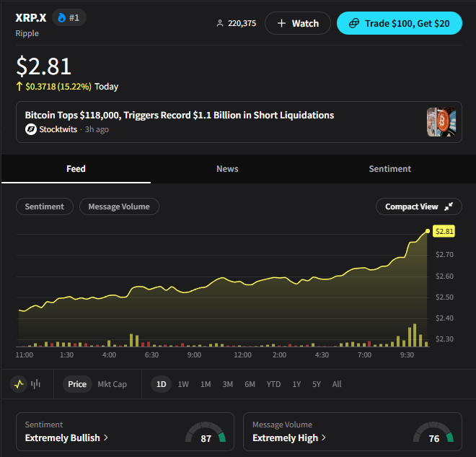Click the Sentiment gauge showing 87

206,432
